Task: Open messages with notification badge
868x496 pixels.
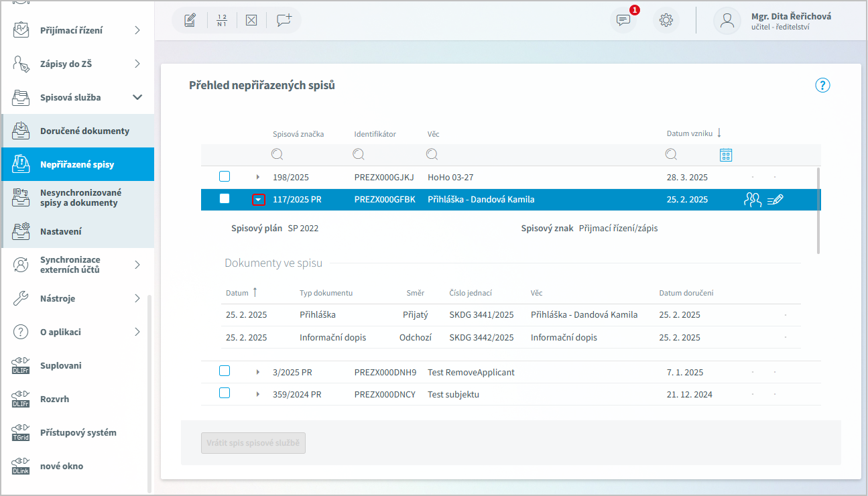Action: 623,19
